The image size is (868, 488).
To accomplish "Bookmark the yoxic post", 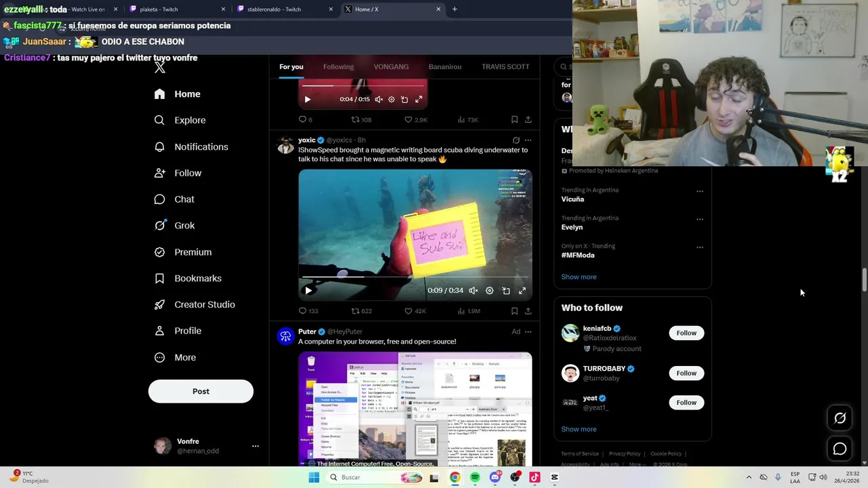I will pos(514,311).
